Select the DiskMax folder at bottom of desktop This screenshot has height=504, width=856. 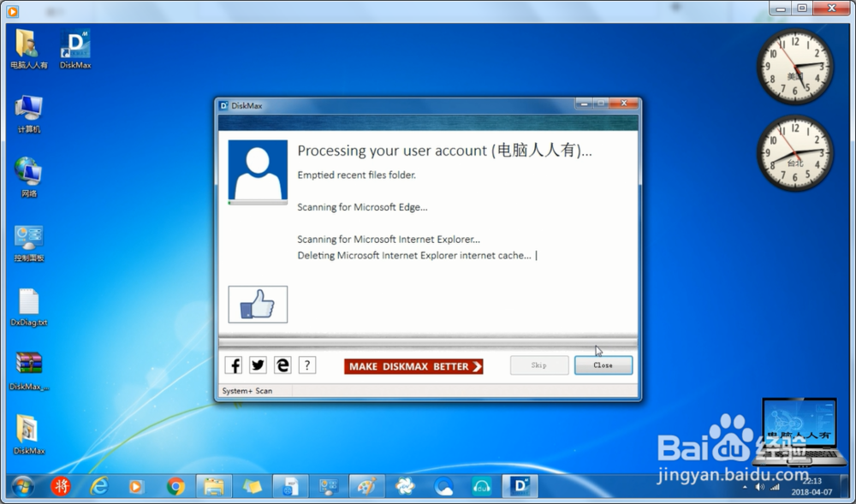coord(29,436)
